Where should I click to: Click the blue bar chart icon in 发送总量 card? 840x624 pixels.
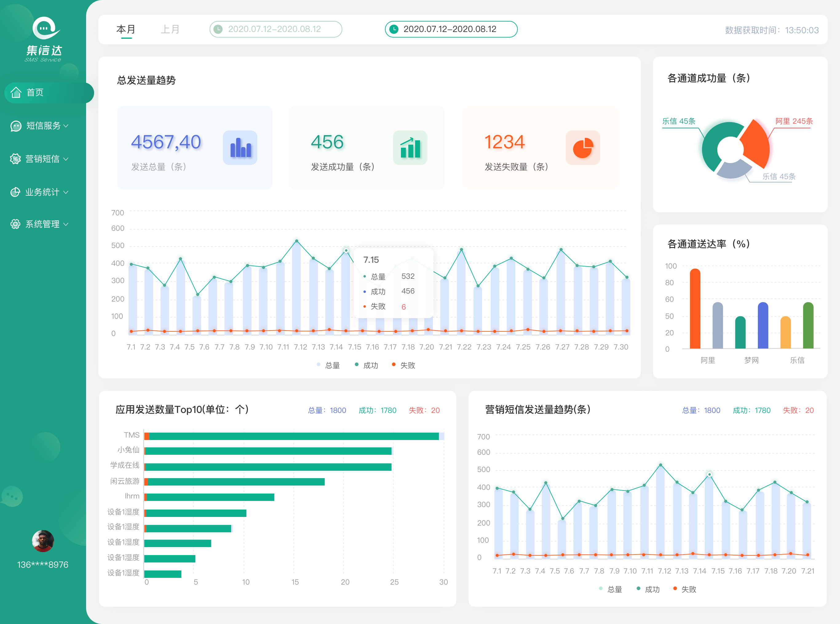[x=240, y=148]
